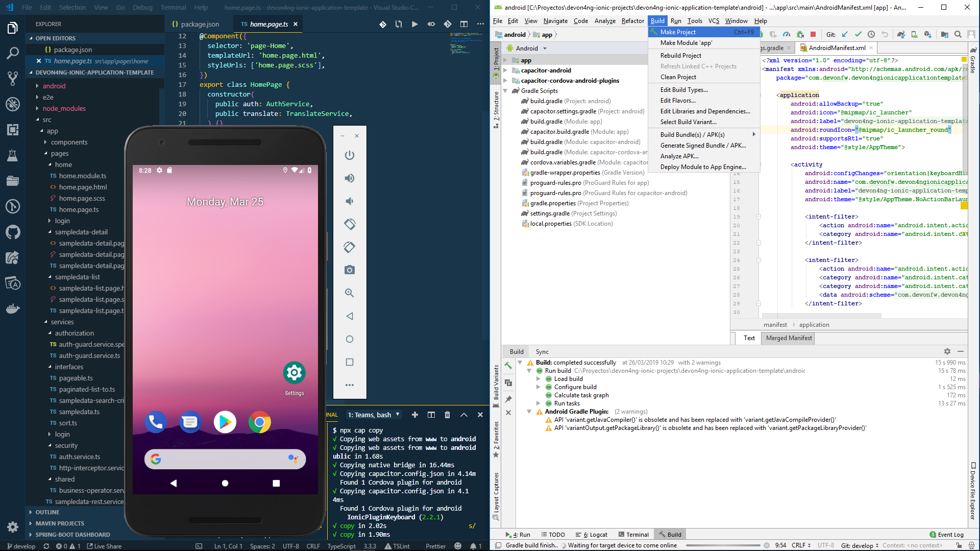The height and width of the screenshot is (551, 980).
Task: Open the Settings app icon on emulator
Action: (294, 373)
